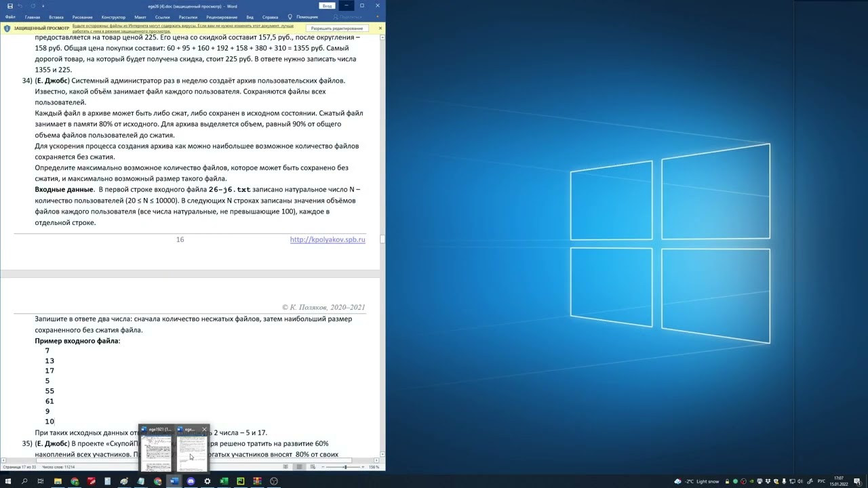The height and width of the screenshot is (488, 868).
Task: Click the page count 'Страница 17 из 33' status
Action: click(19, 467)
